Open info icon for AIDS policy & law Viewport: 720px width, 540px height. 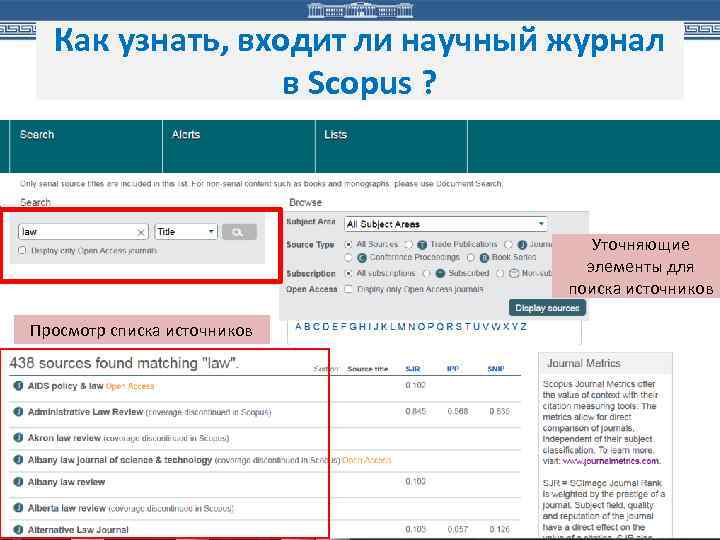[18, 386]
